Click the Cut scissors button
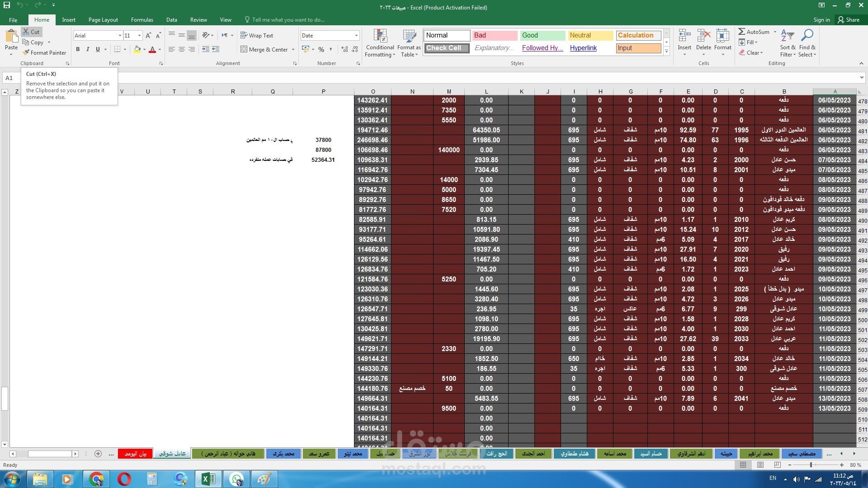 [x=32, y=32]
